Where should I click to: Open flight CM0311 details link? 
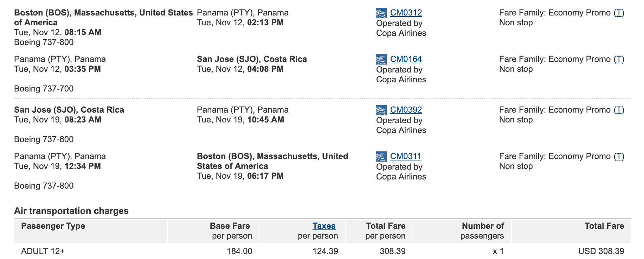[405, 156]
